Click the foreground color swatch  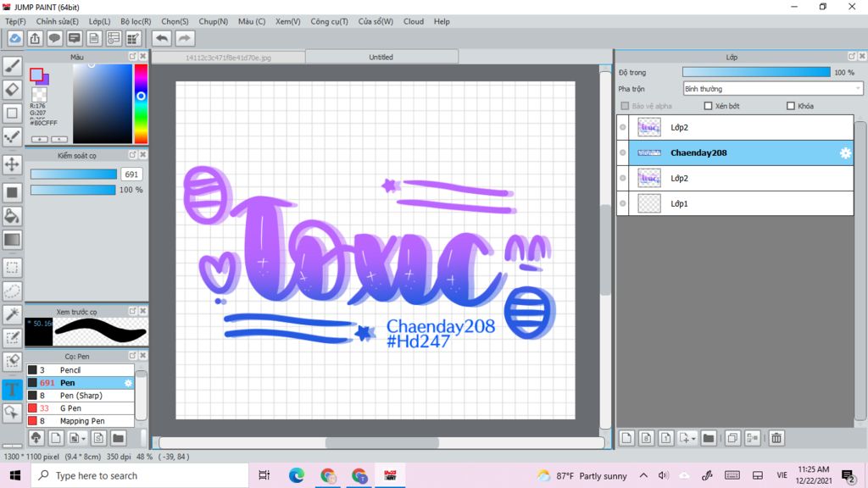[36, 75]
